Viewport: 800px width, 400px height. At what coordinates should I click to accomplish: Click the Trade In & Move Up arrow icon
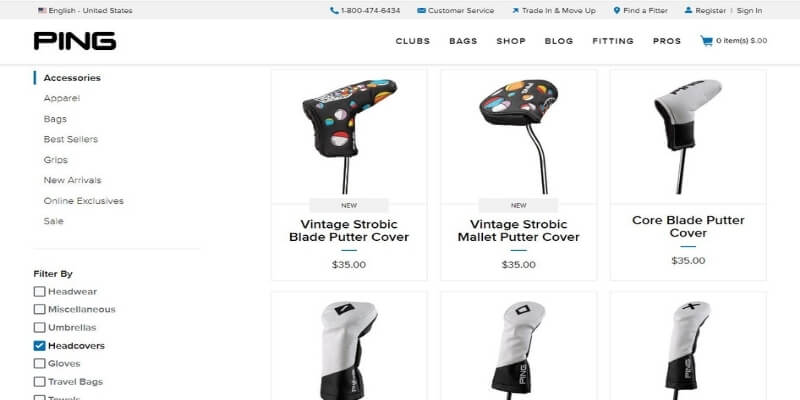coord(515,10)
